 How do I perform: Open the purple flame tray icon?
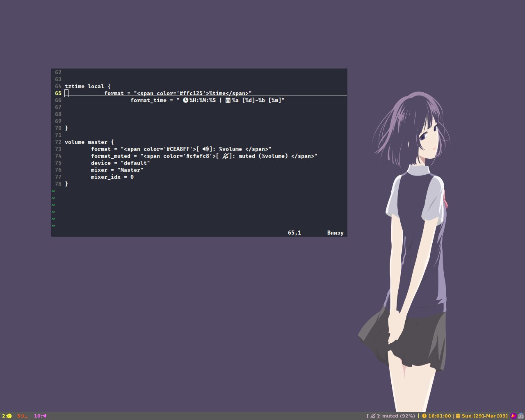coord(514,416)
